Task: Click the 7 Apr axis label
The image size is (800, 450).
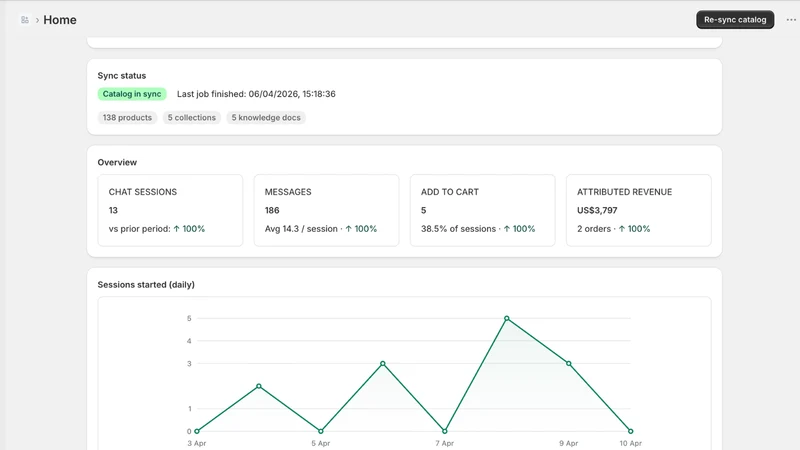Action: [x=444, y=443]
